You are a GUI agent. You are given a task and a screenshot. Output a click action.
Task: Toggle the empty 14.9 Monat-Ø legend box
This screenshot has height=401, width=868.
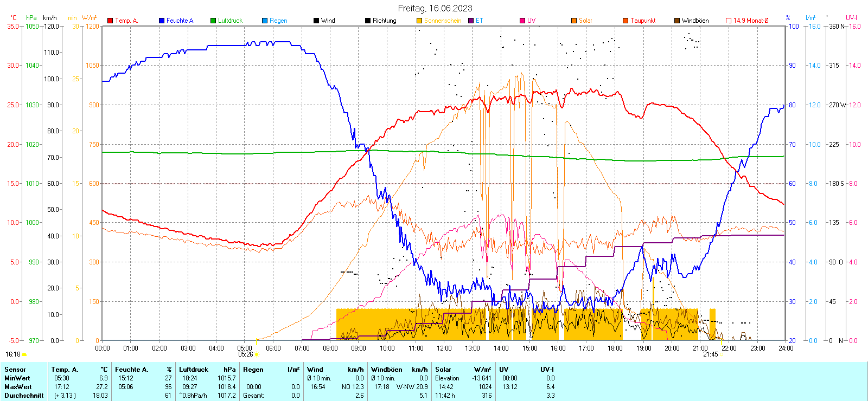pyautogui.click(x=729, y=21)
